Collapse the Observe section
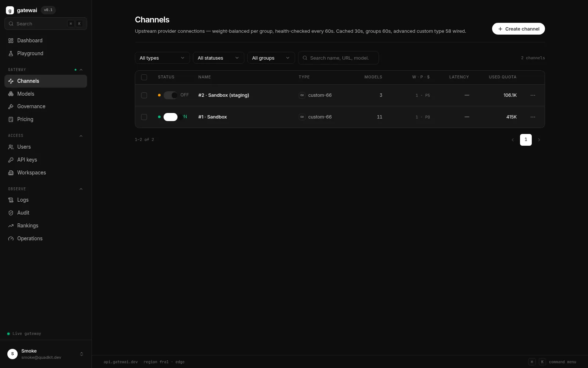 tap(81, 189)
